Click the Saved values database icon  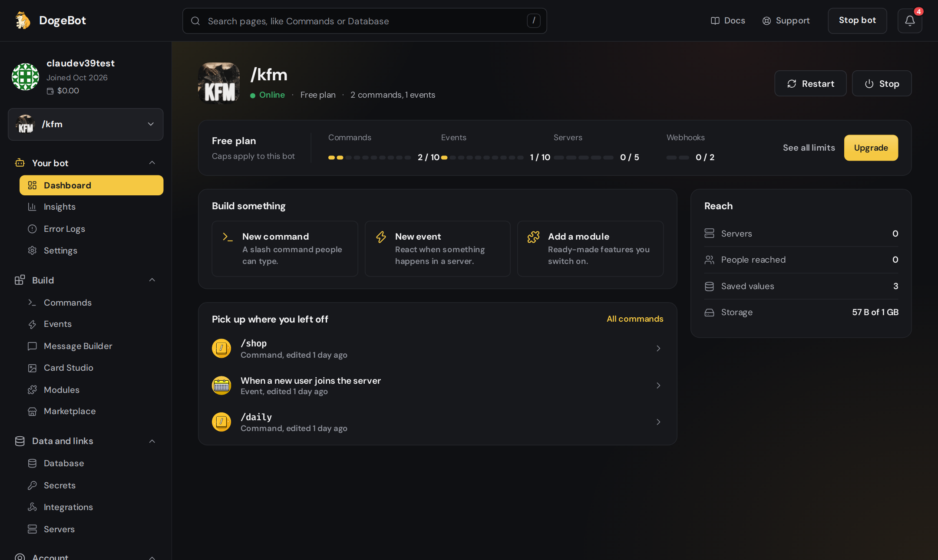[x=709, y=286]
